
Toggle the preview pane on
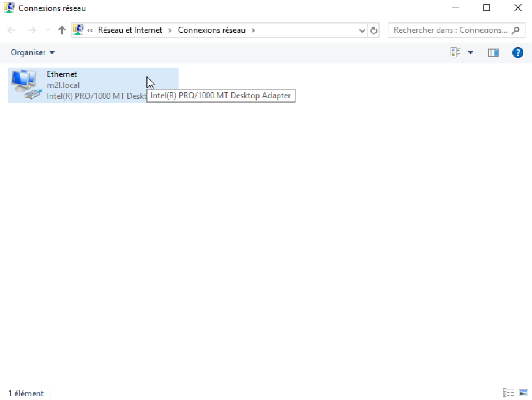[x=493, y=52]
